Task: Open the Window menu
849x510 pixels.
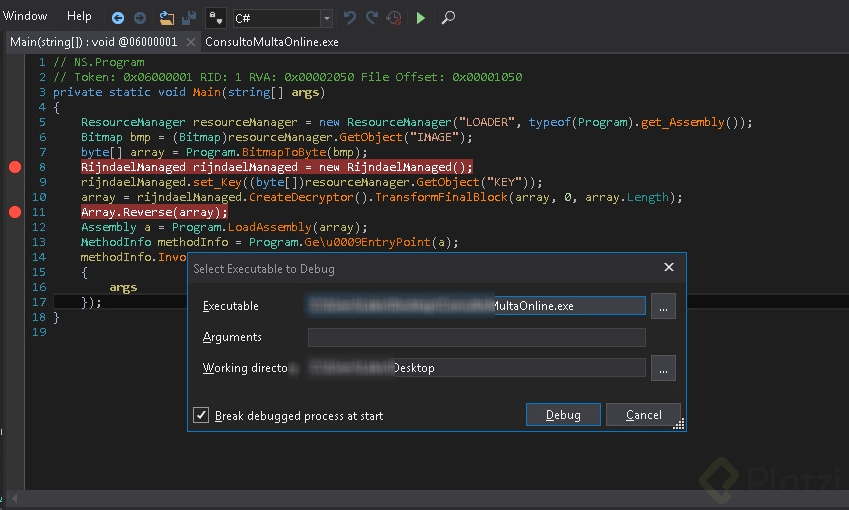Action: 25,16
